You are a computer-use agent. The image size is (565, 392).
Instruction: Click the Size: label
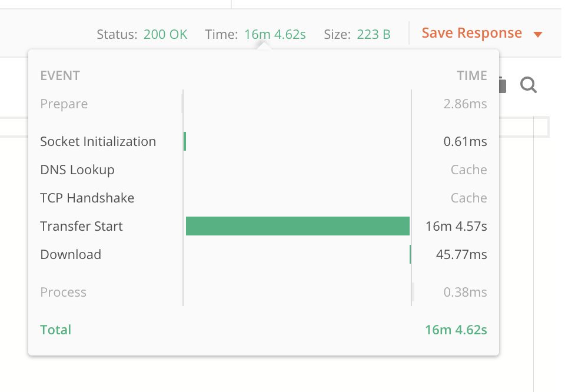tap(337, 35)
